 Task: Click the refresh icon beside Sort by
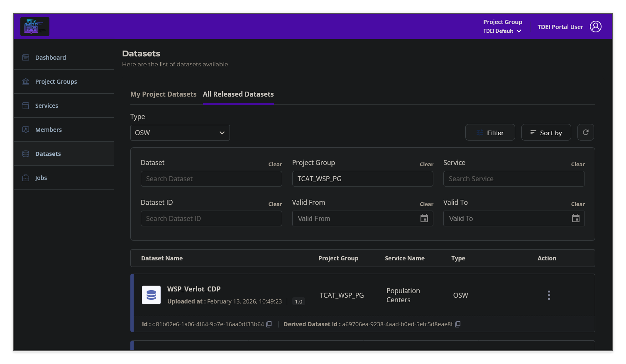pyautogui.click(x=585, y=132)
